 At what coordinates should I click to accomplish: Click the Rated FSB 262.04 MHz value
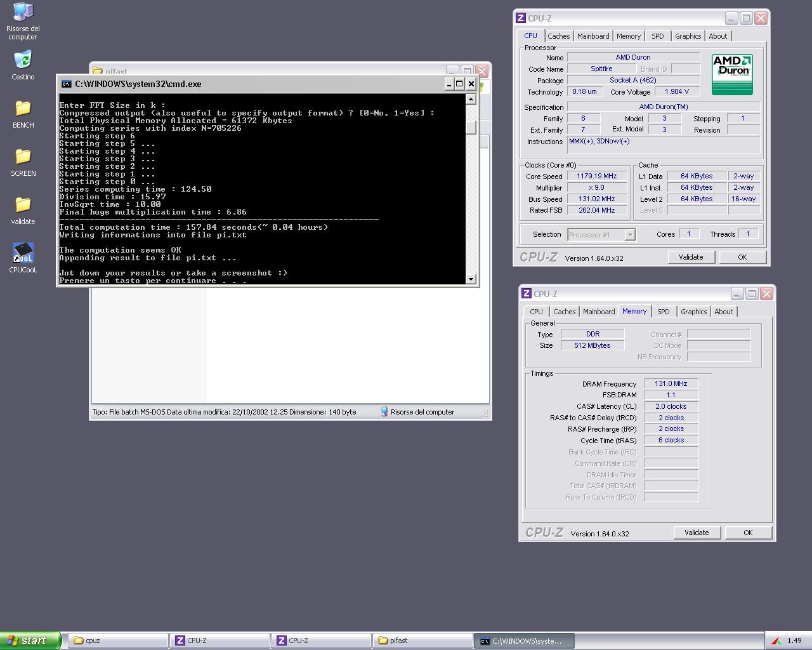coord(596,211)
